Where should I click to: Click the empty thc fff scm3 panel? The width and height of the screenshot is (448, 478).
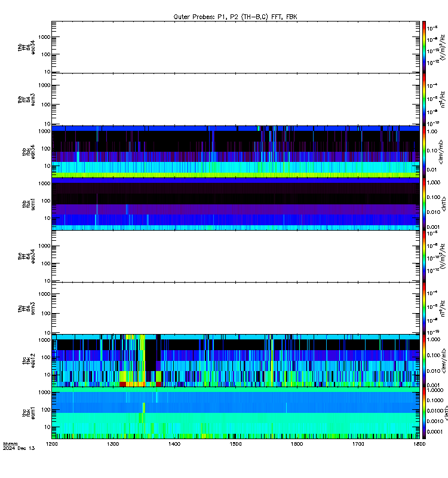(x=235, y=308)
